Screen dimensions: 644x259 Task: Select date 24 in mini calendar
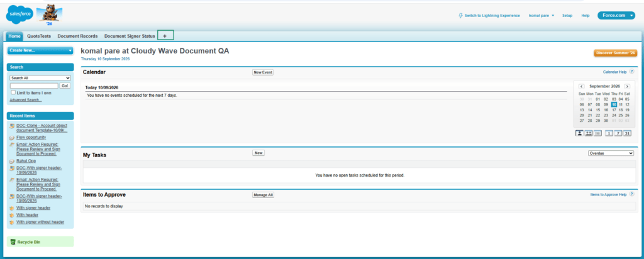point(614,115)
